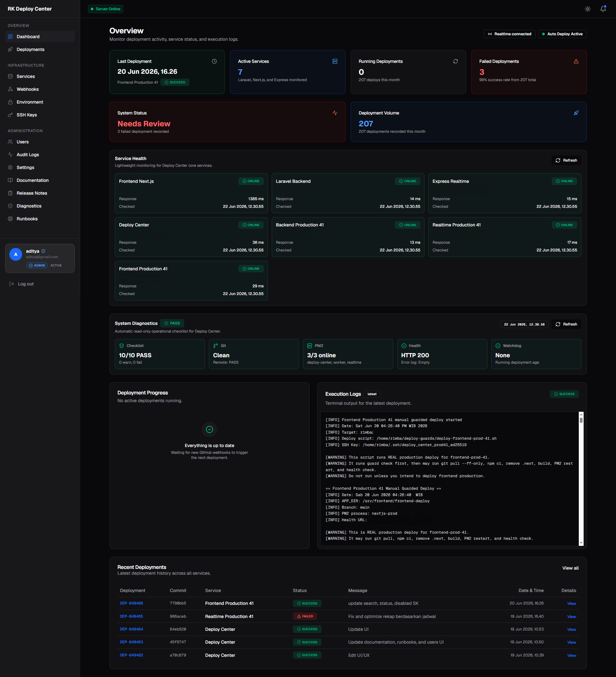Click View all in Recent Deployments
Viewport: 616px width, 677px height.
[570, 568]
